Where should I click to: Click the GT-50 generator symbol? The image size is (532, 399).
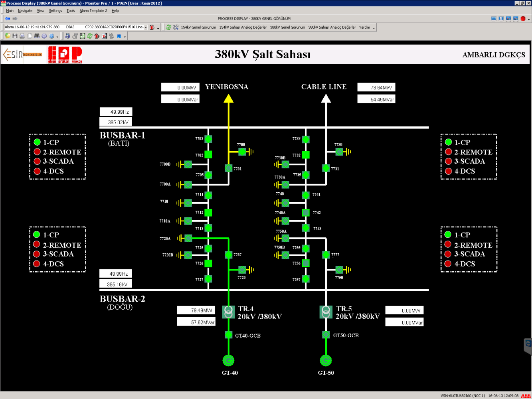point(326,360)
